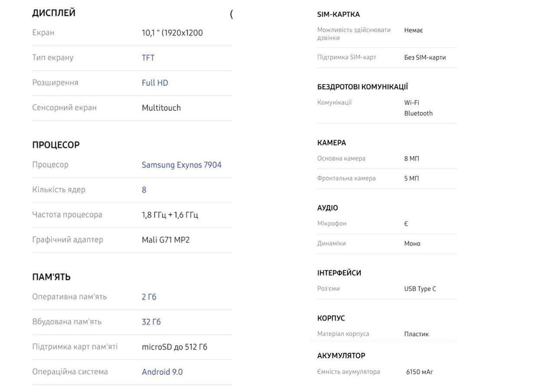Click the Mali G71 MP2 graphics value
The image size is (555, 392).
coord(166,240)
